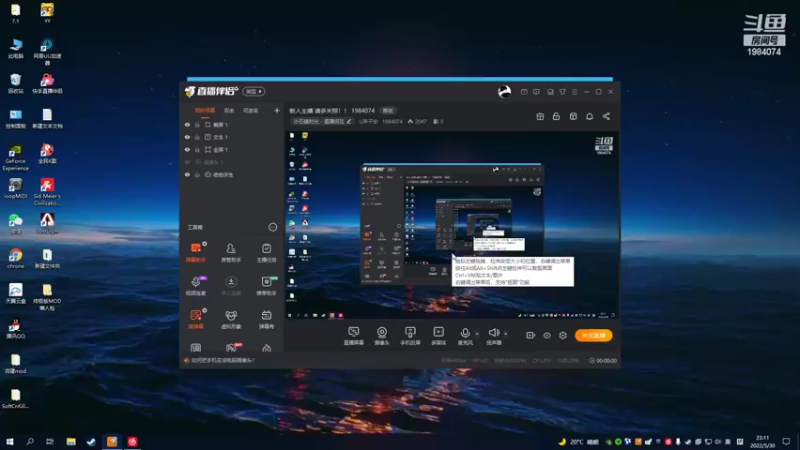Screen dimensions: 800x450
Task: Mute the 麦克风 microphone
Action: [x=465, y=336]
